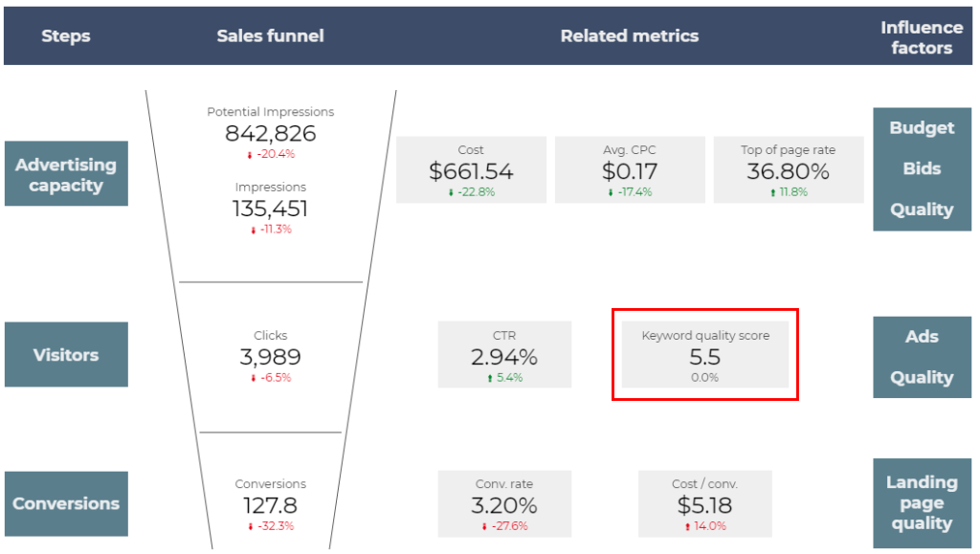Select the Conversions step box
The image size is (980, 554).
pyautogui.click(x=65, y=503)
